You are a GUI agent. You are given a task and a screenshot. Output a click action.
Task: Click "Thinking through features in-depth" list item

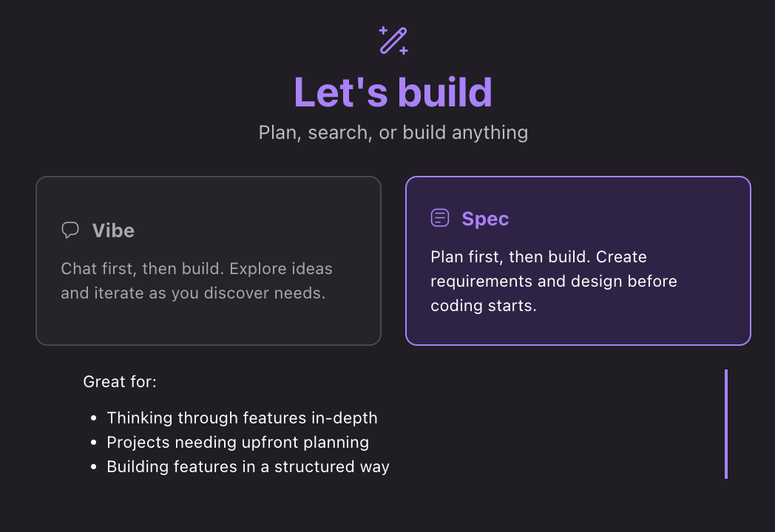pyautogui.click(x=242, y=418)
